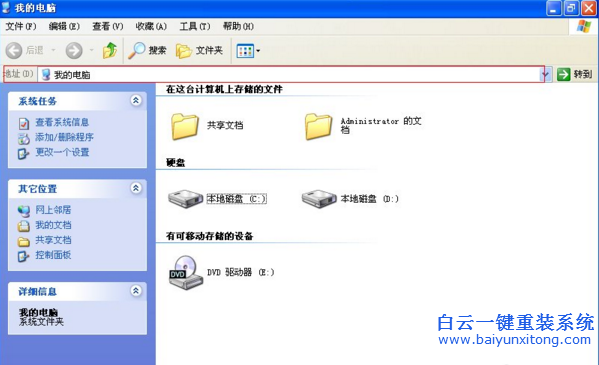Click the control panel sidebar icon
The image size is (599, 365).
pyautogui.click(x=24, y=256)
